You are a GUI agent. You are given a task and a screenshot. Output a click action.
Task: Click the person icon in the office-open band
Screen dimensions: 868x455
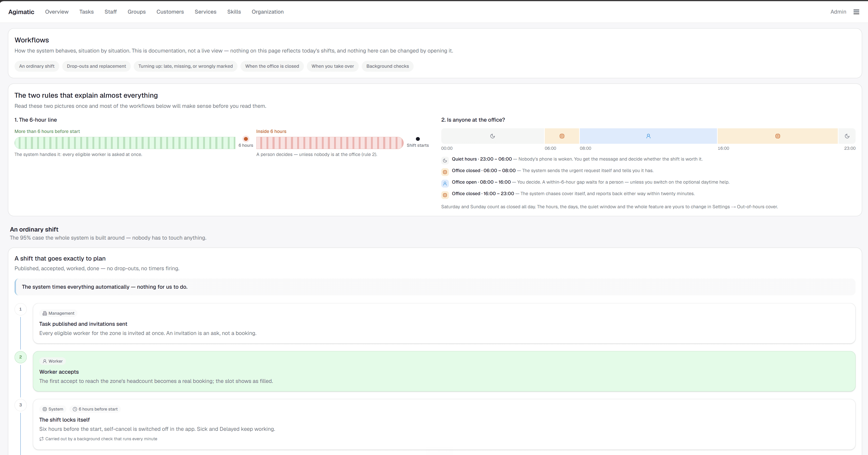click(x=648, y=136)
